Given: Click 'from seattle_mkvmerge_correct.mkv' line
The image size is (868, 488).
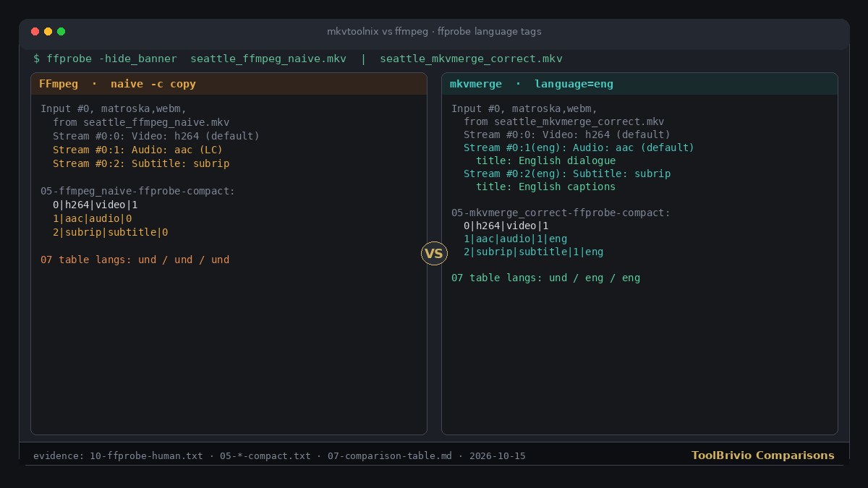Looking at the screenshot, I should coord(564,121).
